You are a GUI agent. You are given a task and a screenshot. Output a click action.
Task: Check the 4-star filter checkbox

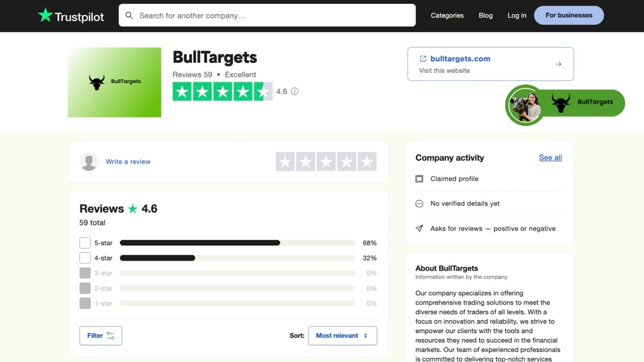85,258
